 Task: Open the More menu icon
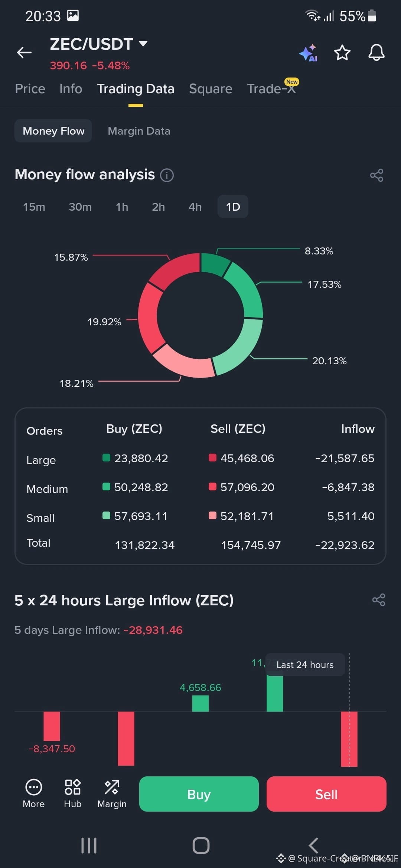[x=33, y=793]
